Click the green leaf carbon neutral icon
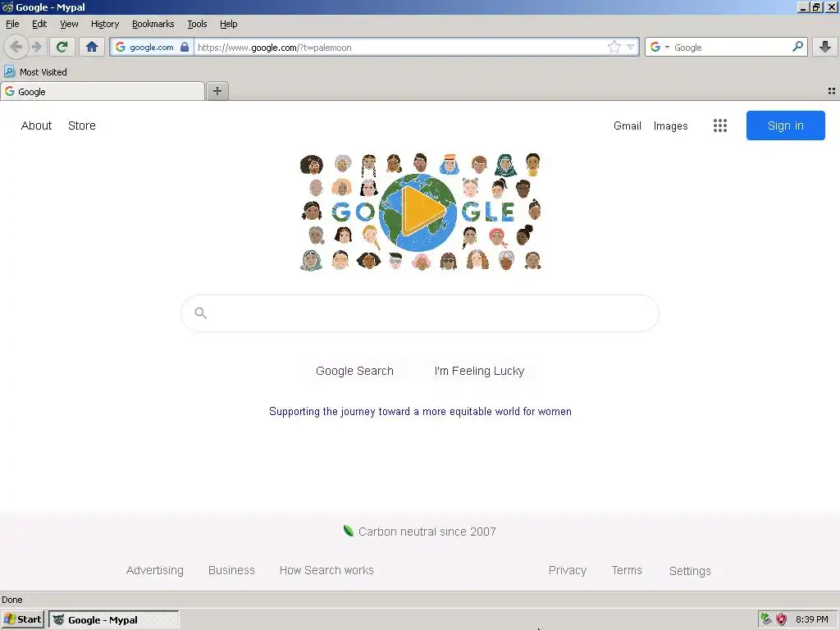Screen dimensions: 840x630 pos(348,531)
